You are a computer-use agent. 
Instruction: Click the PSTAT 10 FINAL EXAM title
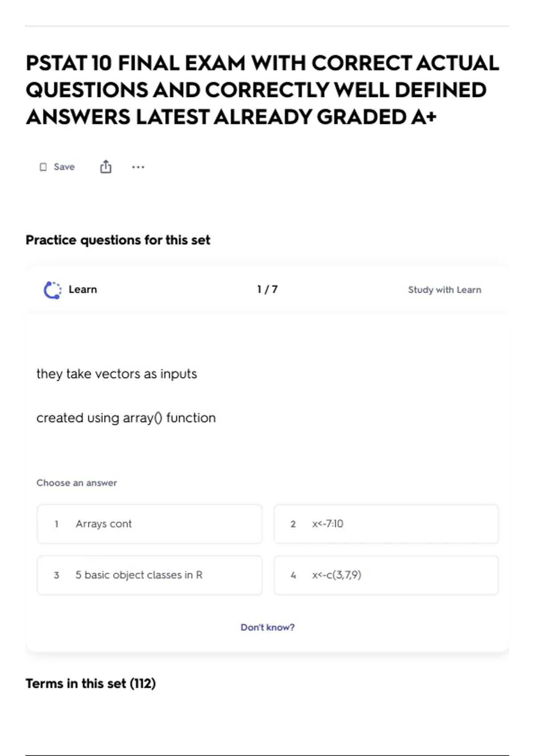coord(263,90)
